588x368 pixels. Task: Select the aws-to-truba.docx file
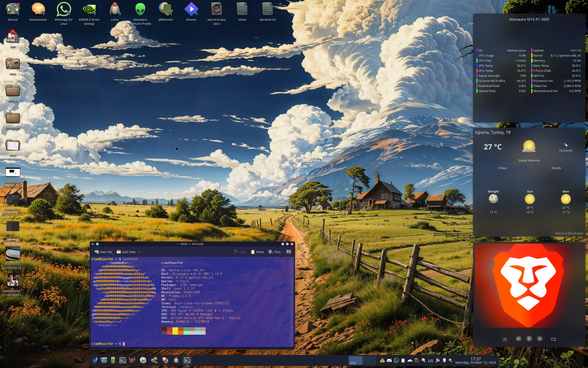click(x=217, y=13)
